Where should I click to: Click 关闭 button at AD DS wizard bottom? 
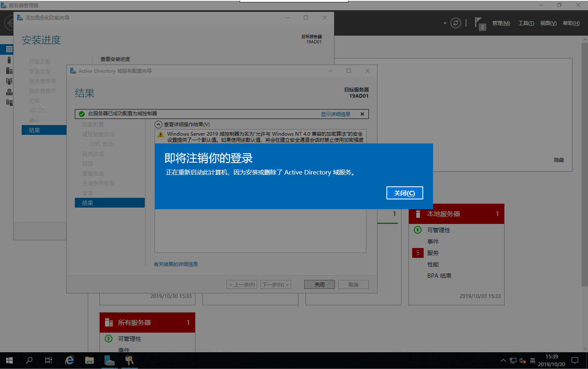[x=319, y=284]
